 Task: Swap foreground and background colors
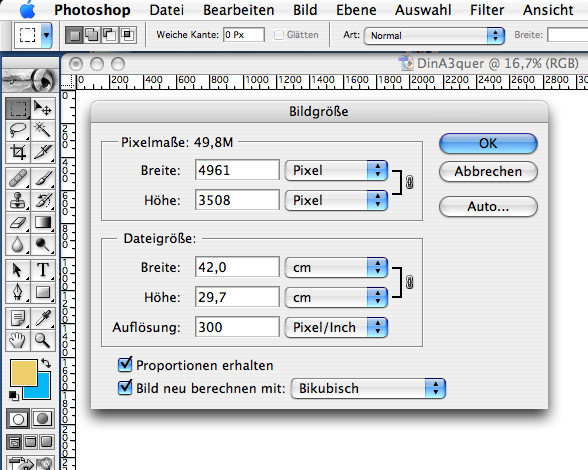tap(46, 363)
